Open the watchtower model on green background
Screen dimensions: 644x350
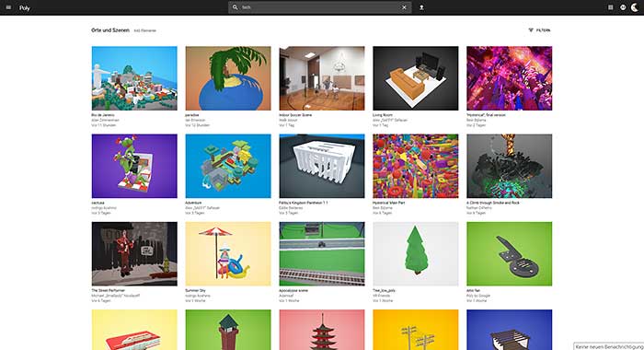pos(228,330)
